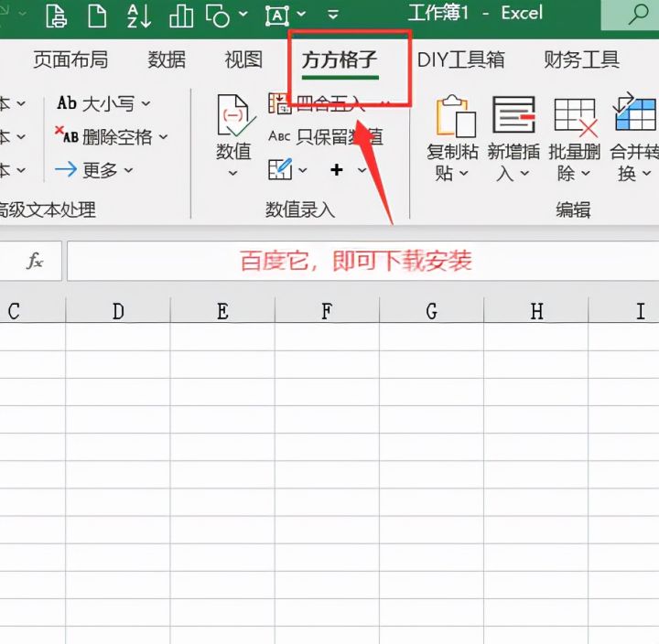
Task: Click the 复制粘贴 clipboard icon
Action: click(456, 116)
